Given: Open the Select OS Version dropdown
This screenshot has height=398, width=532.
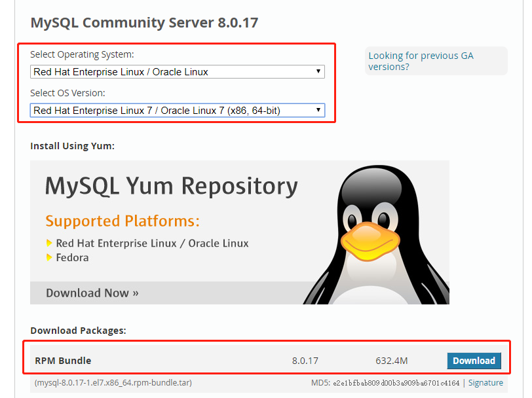Looking at the screenshot, I should (x=178, y=111).
